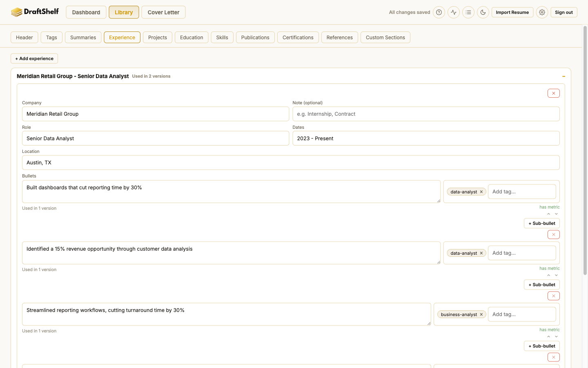588x368 pixels.
Task: Click the 'Used in 2 versions' label
Action: [x=151, y=76]
